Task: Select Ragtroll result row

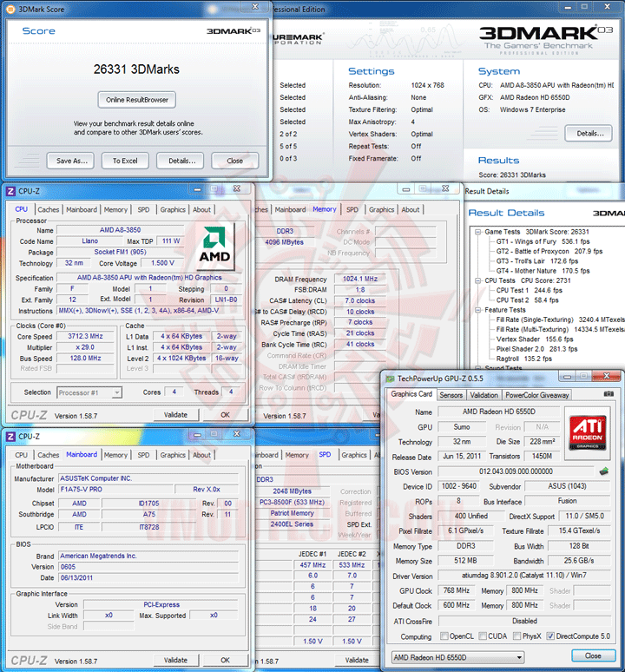Action: tap(524, 359)
